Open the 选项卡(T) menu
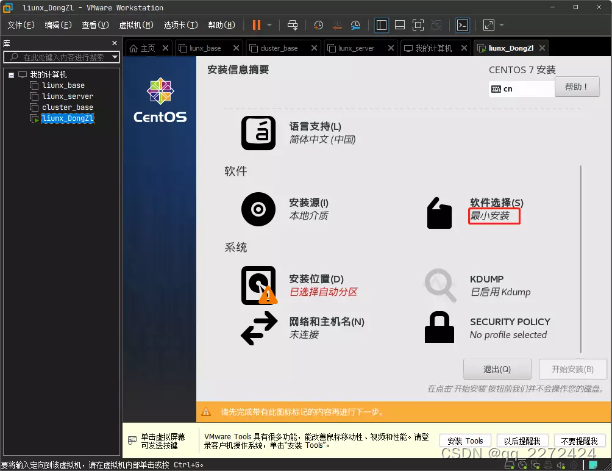The width and height of the screenshot is (612, 471). coord(180,25)
